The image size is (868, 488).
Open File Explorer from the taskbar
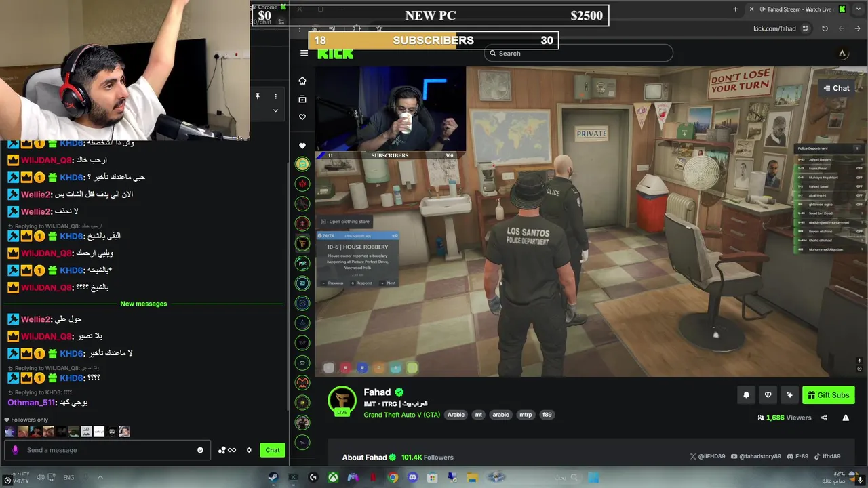coord(472,478)
